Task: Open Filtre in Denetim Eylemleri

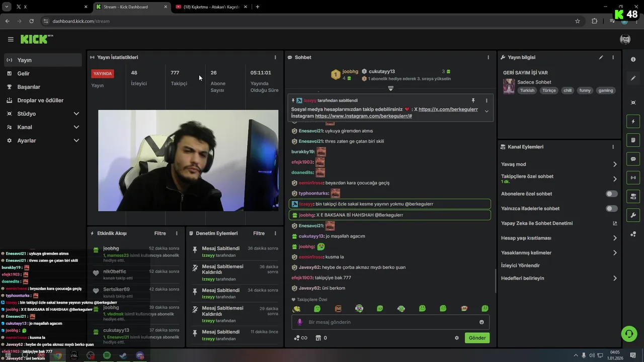Action: coord(259,233)
